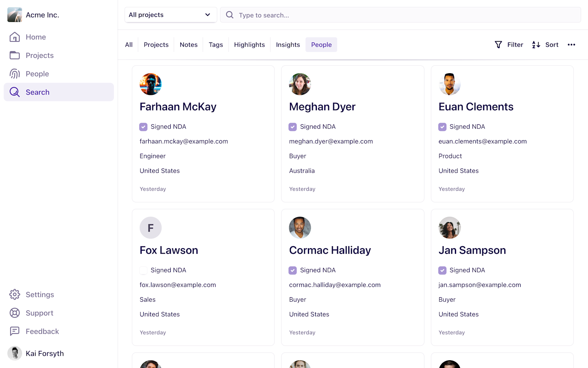Click Jan Sampson's avatar photo
Screen dimensions: 588x368
(450, 228)
